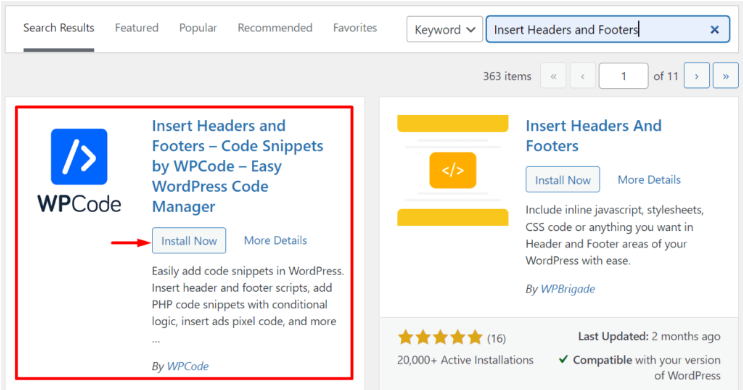Select the Search Results tab
Screen dimensions: 743x390
pos(59,28)
